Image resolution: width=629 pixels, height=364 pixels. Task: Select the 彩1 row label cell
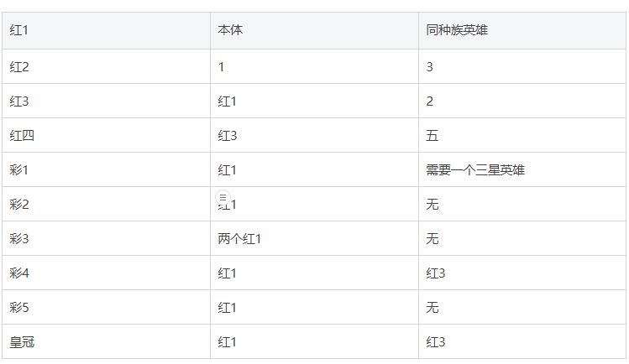click(x=19, y=170)
